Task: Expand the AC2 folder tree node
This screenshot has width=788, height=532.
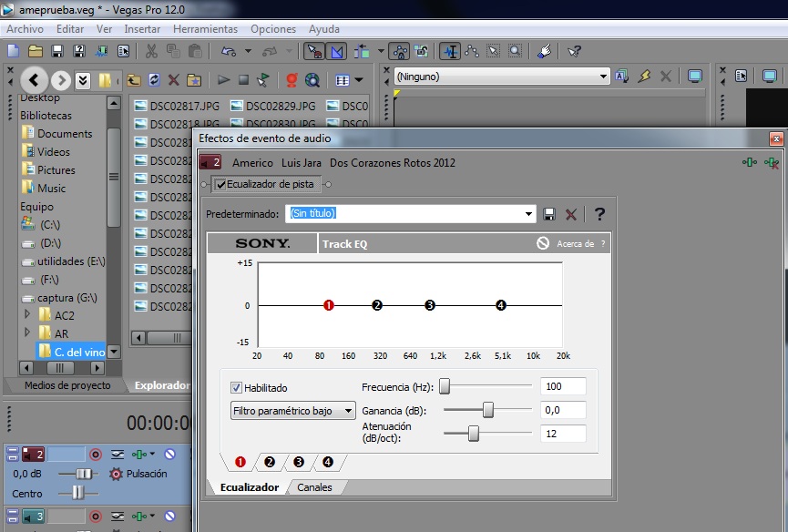Action: tap(27, 314)
